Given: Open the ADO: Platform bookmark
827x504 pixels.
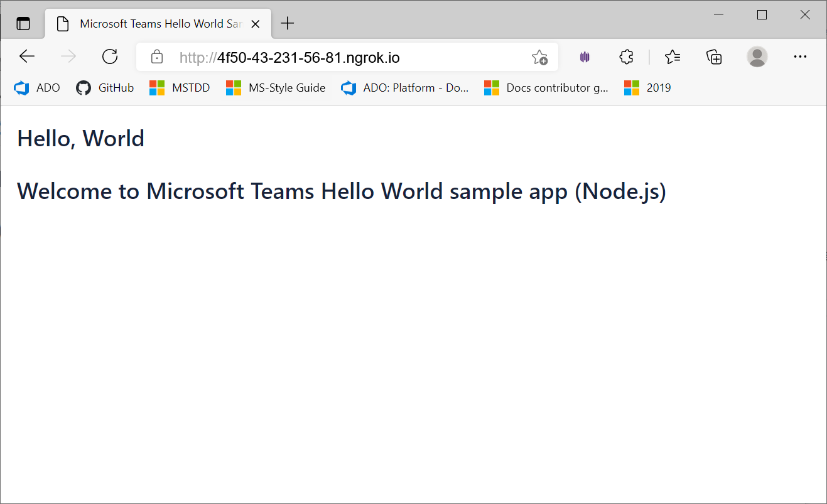Looking at the screenshot, I should (x=405, y=88).
